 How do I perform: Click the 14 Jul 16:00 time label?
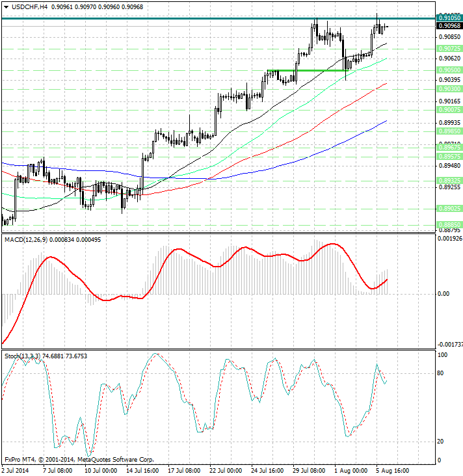142,471
